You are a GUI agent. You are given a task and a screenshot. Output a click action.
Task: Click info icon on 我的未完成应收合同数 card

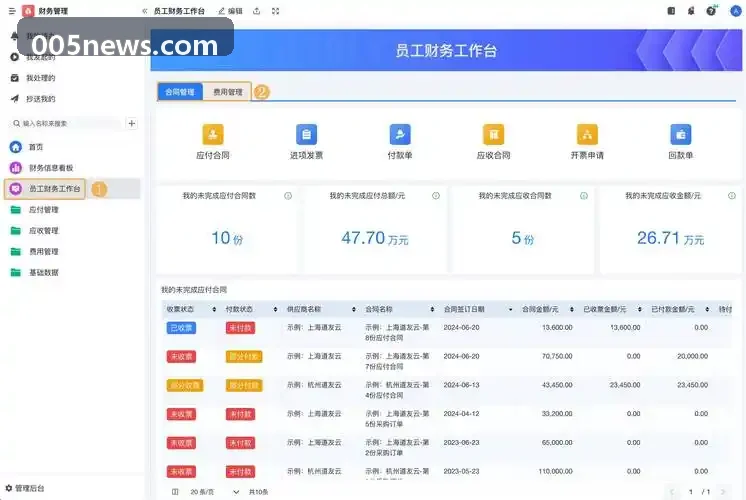(x=584, y=196)
